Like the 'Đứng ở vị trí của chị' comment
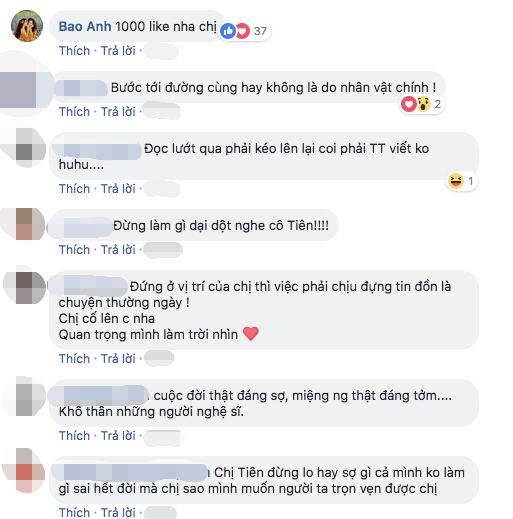The image size is (513, 519). (74, 359)
